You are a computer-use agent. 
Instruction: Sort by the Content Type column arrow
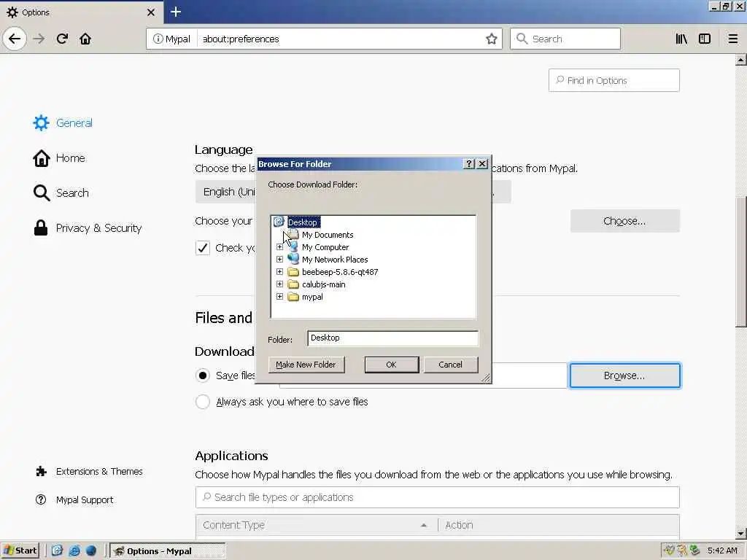click(x=424, y=525)
